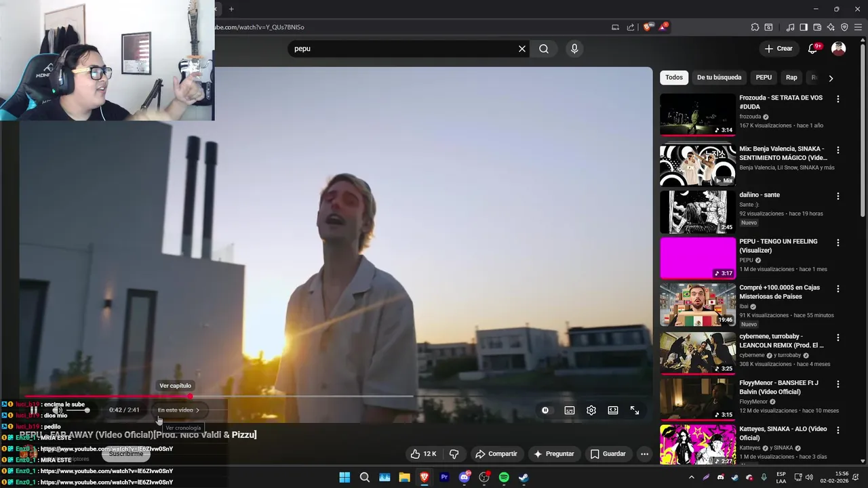Open options for Katteyes ALO video
This screenshot has height=488, width=868.
[x=838, y=430]
